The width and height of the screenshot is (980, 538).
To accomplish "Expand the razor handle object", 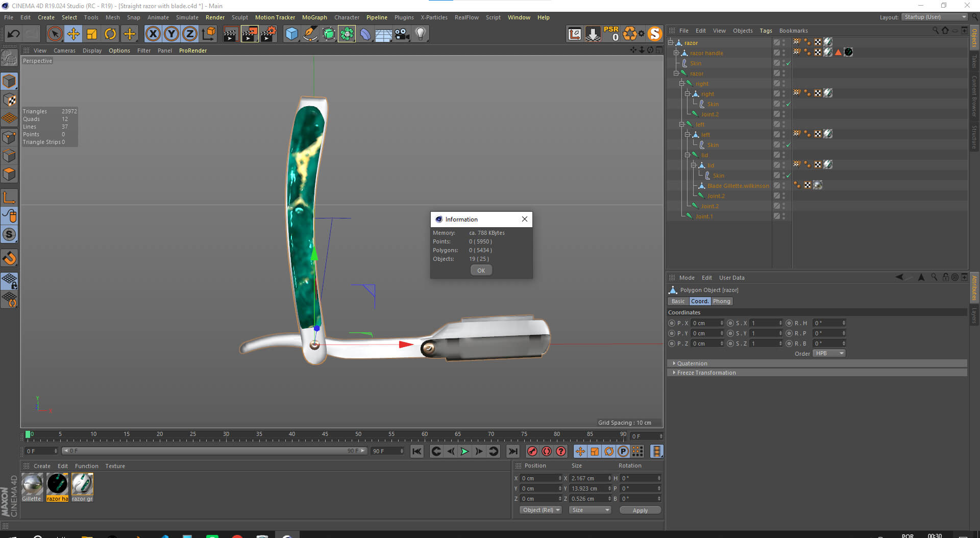I will point(676,53).
